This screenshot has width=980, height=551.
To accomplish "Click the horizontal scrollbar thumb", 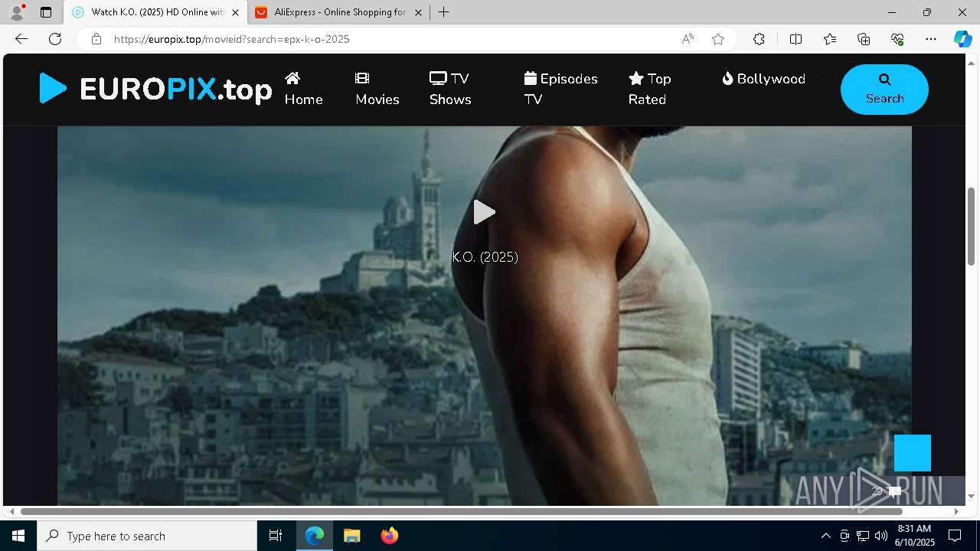I will 461,511.
